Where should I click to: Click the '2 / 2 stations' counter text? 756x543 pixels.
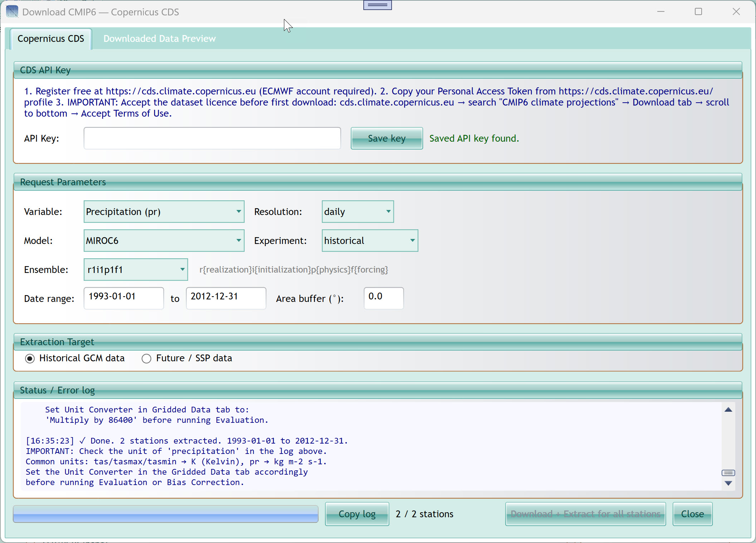[x=424, y=514]
